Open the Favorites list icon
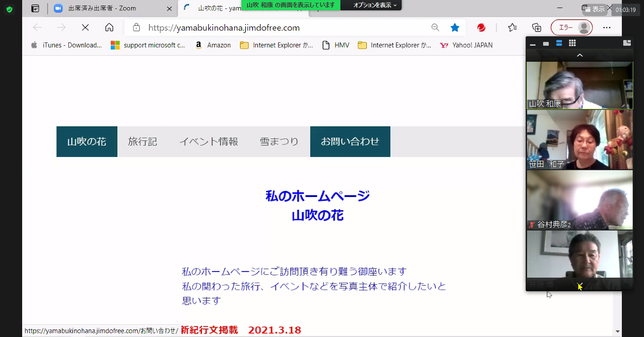The height and width of the screenshot is (337, 644). click(x=512, y=28)
